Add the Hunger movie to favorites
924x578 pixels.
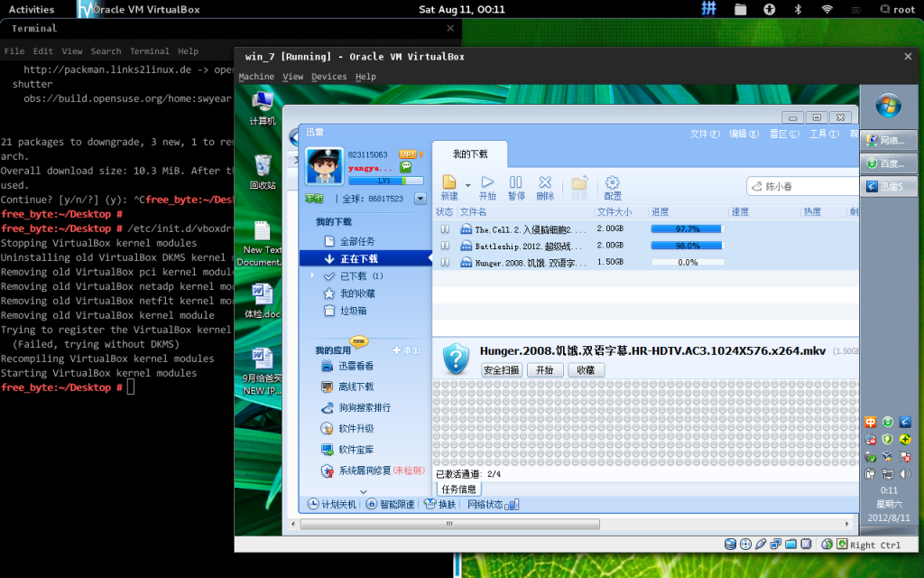pyautogui.click(x=585, y=369)
